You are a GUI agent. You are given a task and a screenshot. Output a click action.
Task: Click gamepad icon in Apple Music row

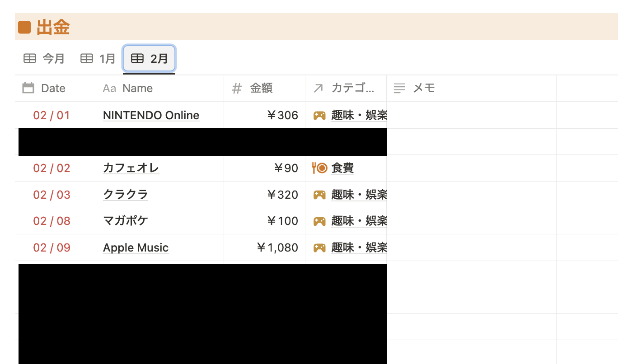click(x=319, y=248)
